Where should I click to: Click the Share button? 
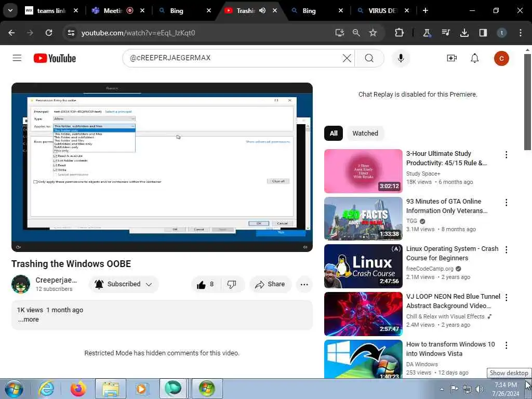pos(270,284)
